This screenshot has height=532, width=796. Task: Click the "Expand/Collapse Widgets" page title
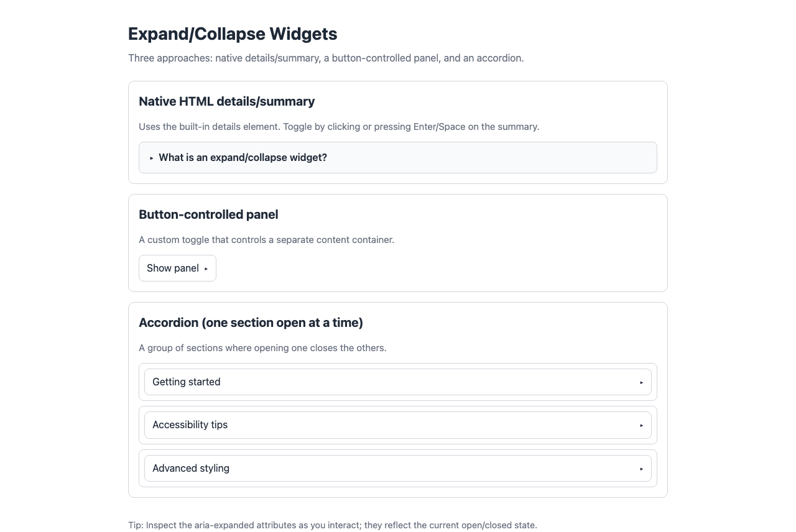click(x=233, y=34)
